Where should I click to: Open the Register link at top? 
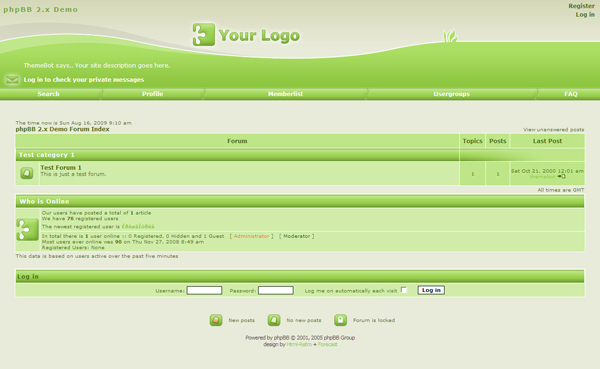click(581, 6)
